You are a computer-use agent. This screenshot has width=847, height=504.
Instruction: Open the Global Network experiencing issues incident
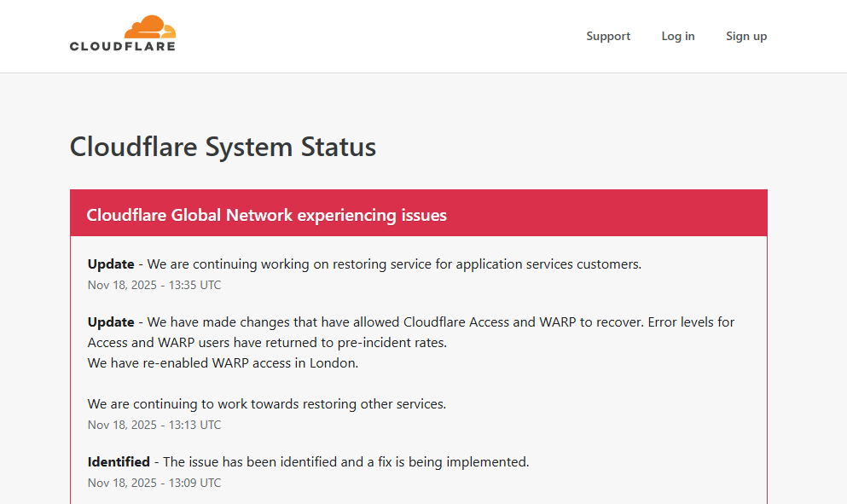tap(266, 215)
